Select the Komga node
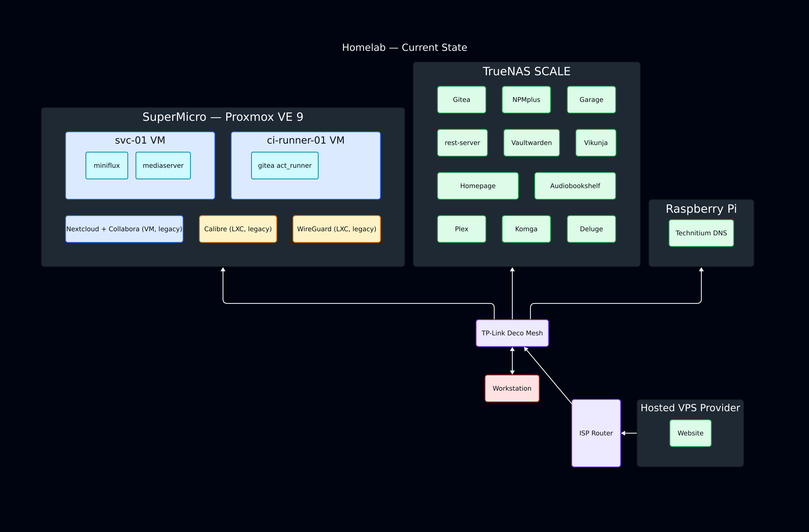 [526, 229]
